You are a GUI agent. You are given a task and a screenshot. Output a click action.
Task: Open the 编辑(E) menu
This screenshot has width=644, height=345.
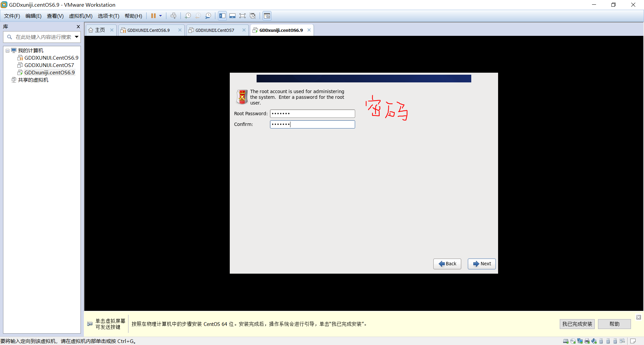pos(34,16)
